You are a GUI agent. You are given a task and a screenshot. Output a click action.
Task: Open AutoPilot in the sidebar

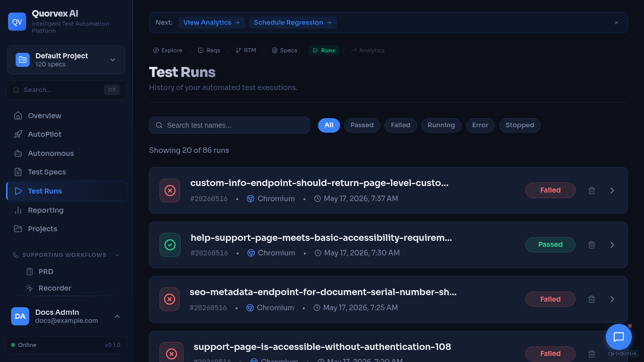pyautogui.click(x=66, y=134)
